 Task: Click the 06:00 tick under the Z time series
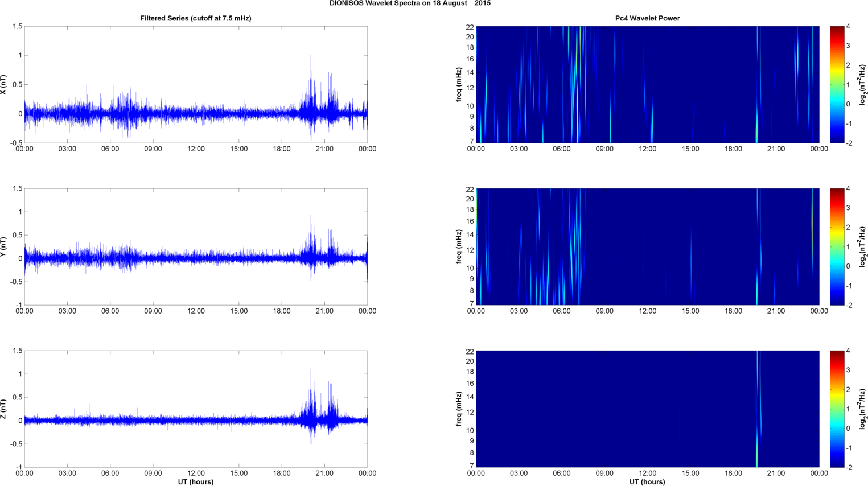click(110, 473)
